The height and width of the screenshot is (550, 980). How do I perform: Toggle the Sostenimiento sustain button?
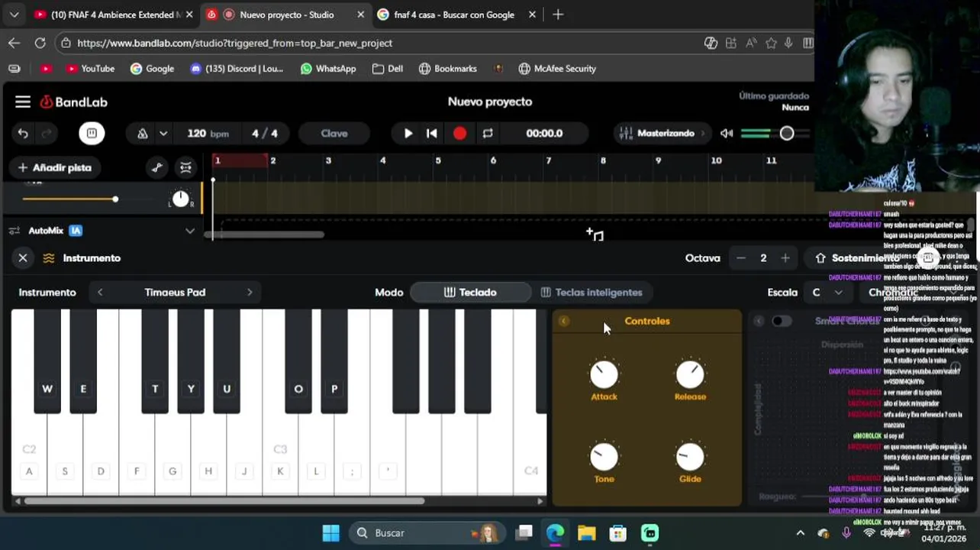(x=858, y=258)
